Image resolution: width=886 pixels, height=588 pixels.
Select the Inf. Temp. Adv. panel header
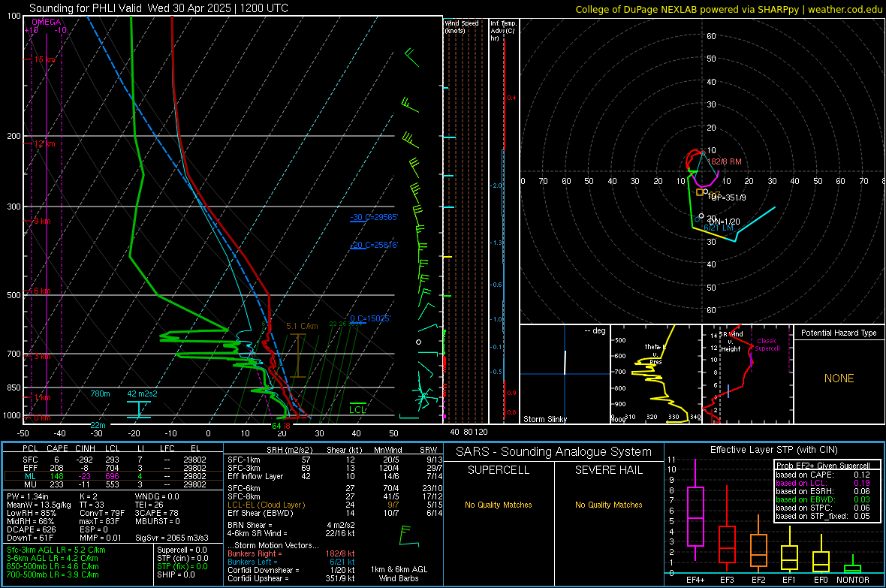click(x=503, y=31)
